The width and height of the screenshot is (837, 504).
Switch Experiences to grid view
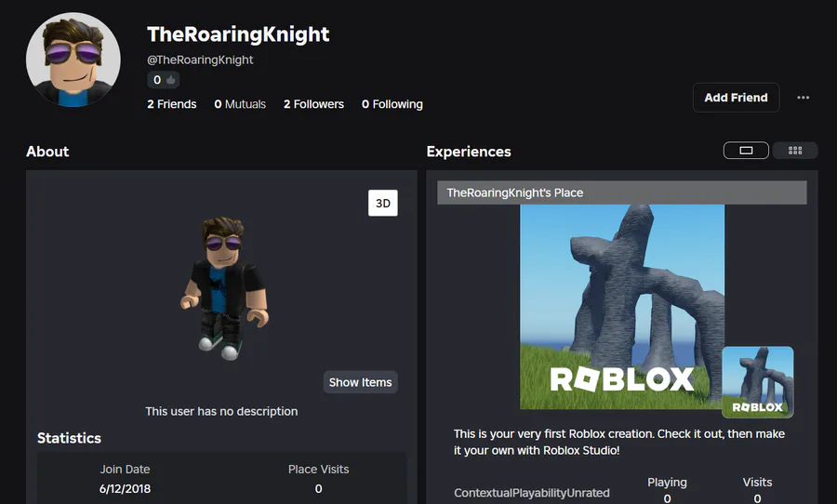(x=795, y=151)
